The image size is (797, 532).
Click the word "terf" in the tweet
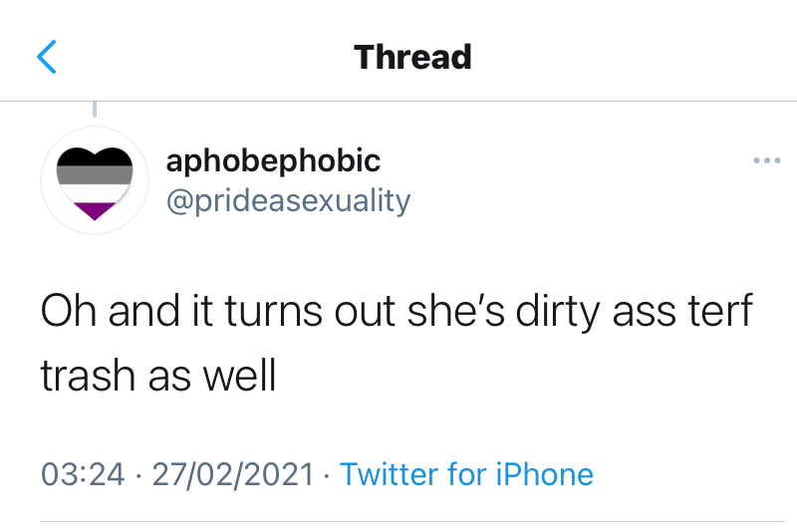[x=712, y=315]
